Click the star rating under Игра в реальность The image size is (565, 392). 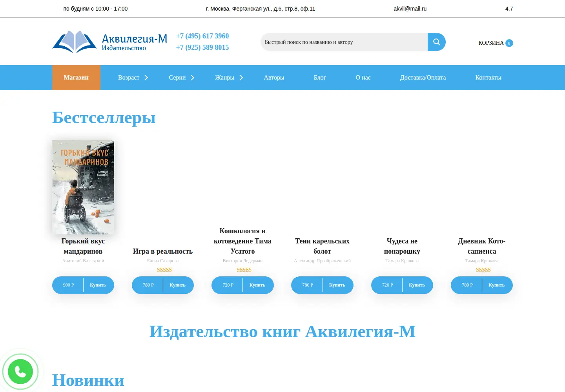tap(164, 270)
